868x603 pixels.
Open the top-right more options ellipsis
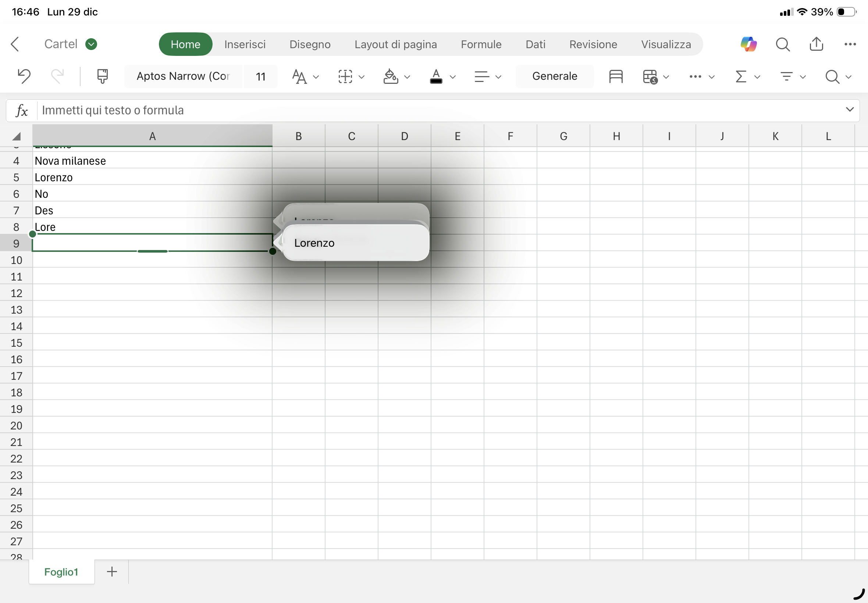850,44
